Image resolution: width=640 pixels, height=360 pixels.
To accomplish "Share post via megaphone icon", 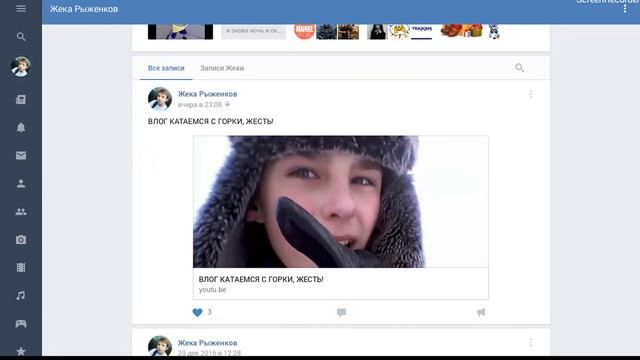I will tap(481, 313).
